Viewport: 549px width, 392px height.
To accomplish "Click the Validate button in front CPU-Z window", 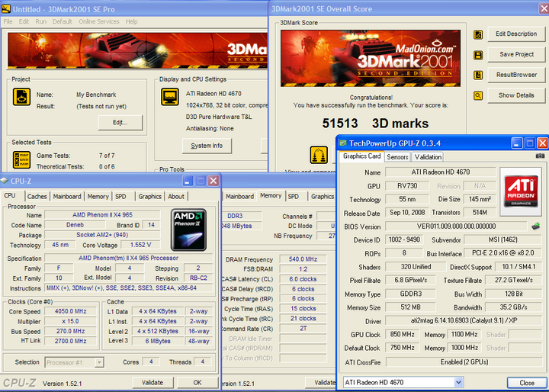I will (x=152, y=383).
